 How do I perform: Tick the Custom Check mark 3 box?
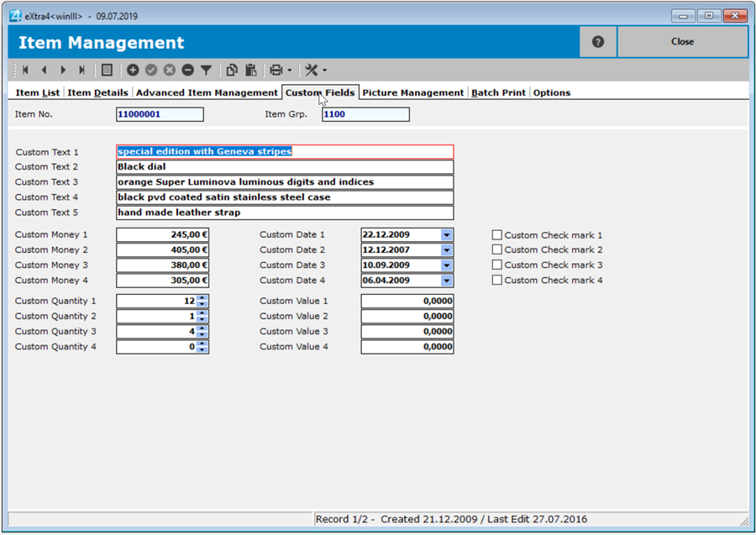497,265
